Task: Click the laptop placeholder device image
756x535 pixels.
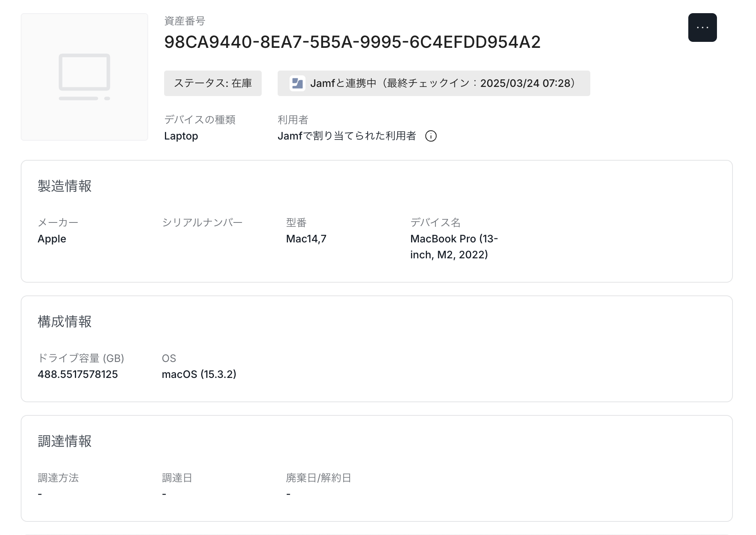Action: 84,77
